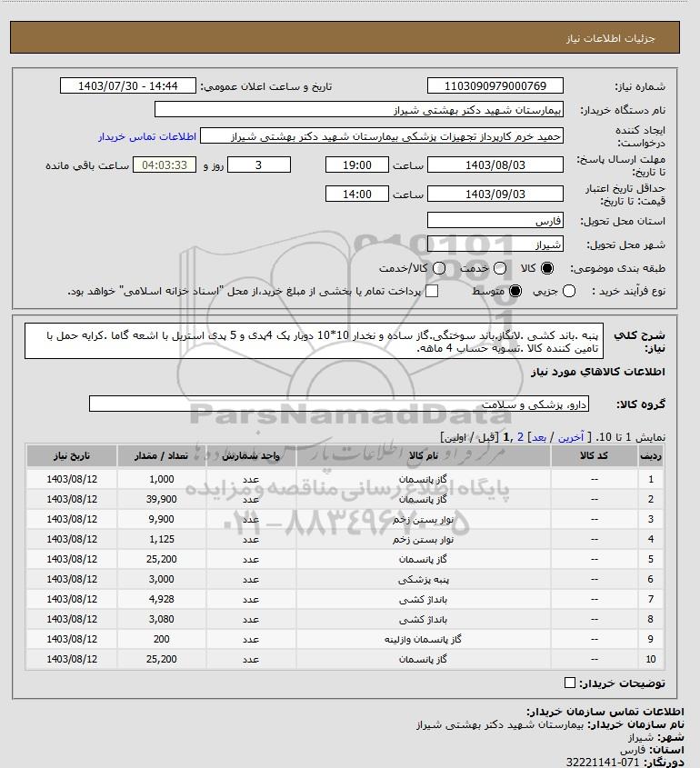Jump to the آخرین page link

pos(571,437)
